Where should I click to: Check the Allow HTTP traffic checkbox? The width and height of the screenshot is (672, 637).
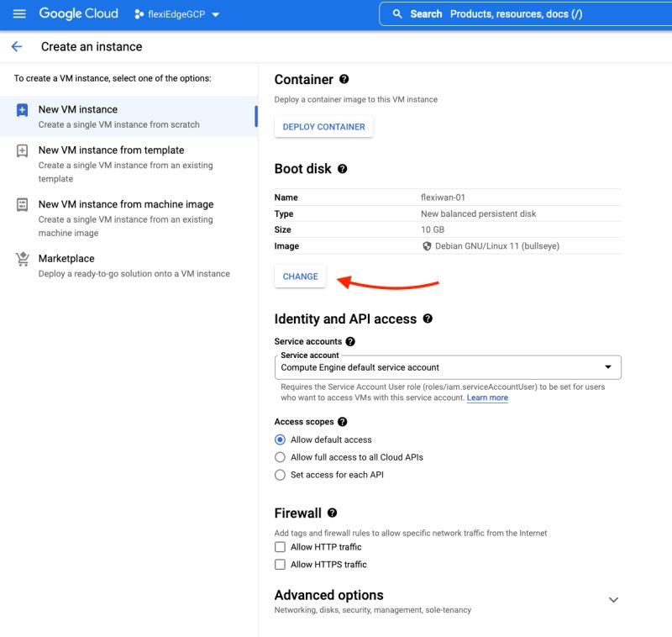click(278, 546)
